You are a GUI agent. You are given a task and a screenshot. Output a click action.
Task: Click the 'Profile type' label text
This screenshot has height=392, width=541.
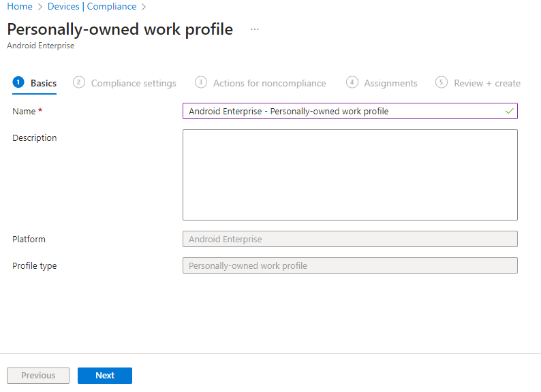35,266
